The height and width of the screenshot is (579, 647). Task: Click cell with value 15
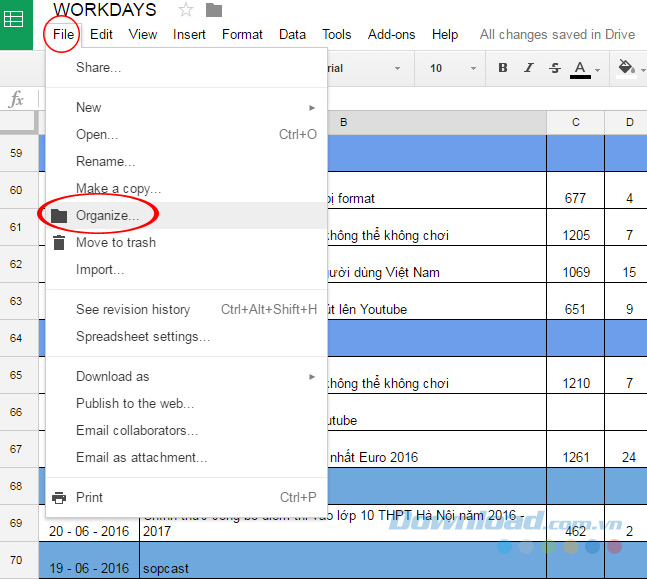[x=626, y=264]
